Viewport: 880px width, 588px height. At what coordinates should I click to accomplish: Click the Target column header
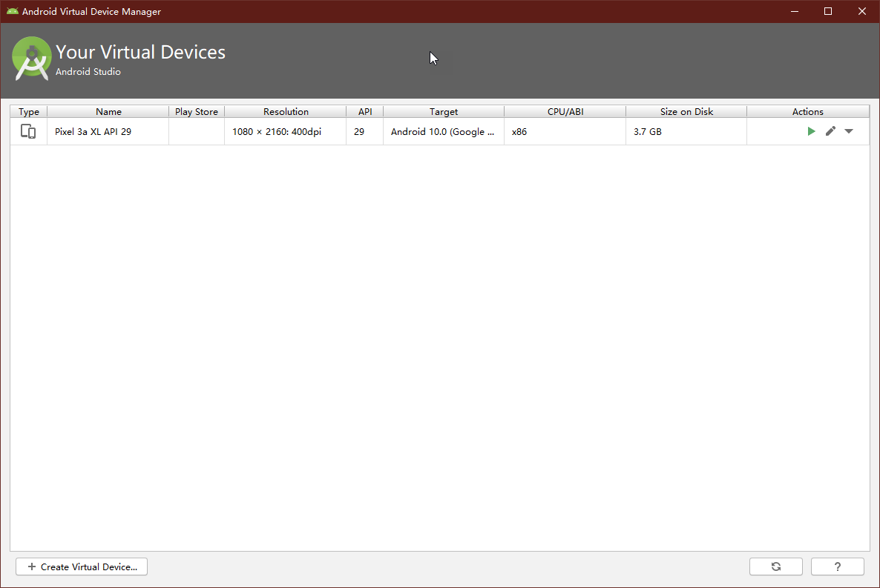coord(443,111)
